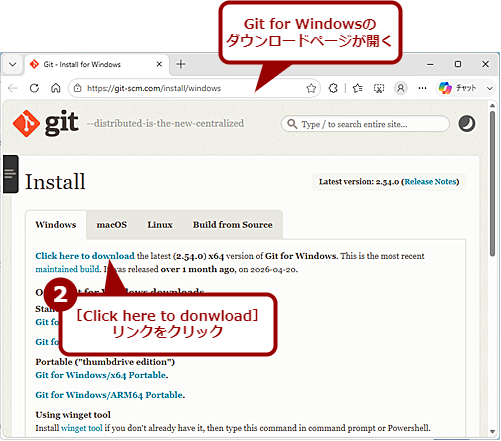Screen dimensions: 501x441
Task: Open the browser profile icon
Action: click(401, 88)
